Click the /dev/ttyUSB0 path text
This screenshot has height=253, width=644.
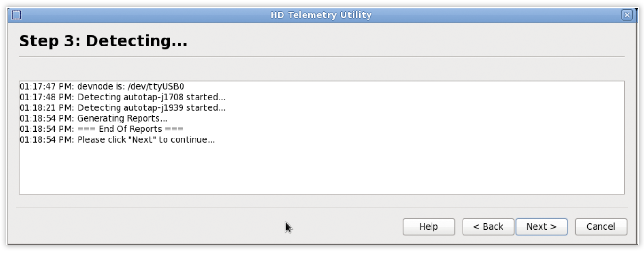[x=156, y=87]
